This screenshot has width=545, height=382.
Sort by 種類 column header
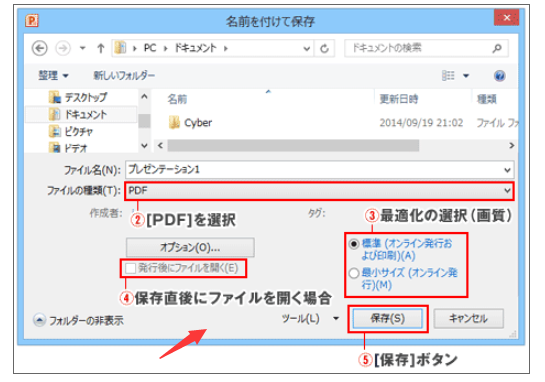(487, 99)
